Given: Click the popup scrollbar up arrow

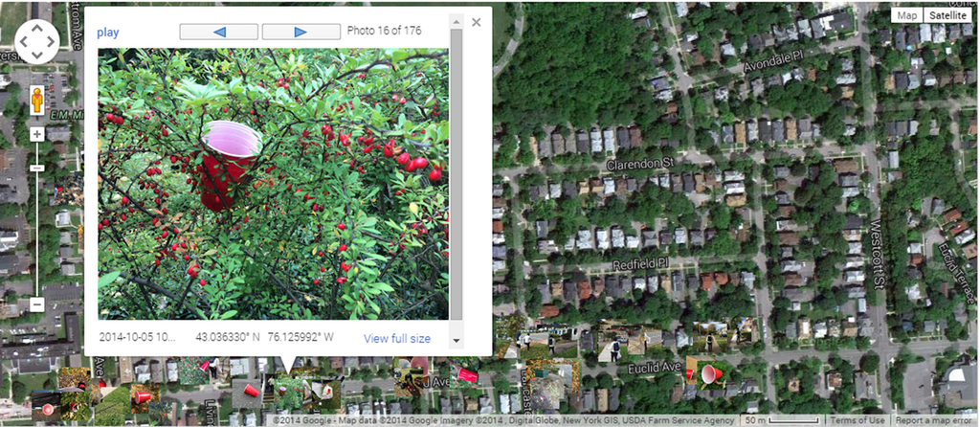Looking at the screenshot, I should tap(457, 21).
